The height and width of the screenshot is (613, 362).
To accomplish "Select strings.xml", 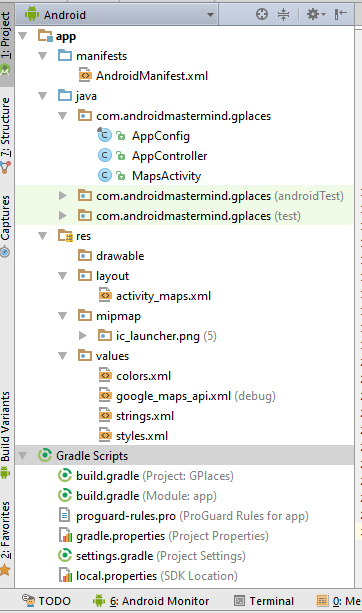I will click(x=145, y=416).
